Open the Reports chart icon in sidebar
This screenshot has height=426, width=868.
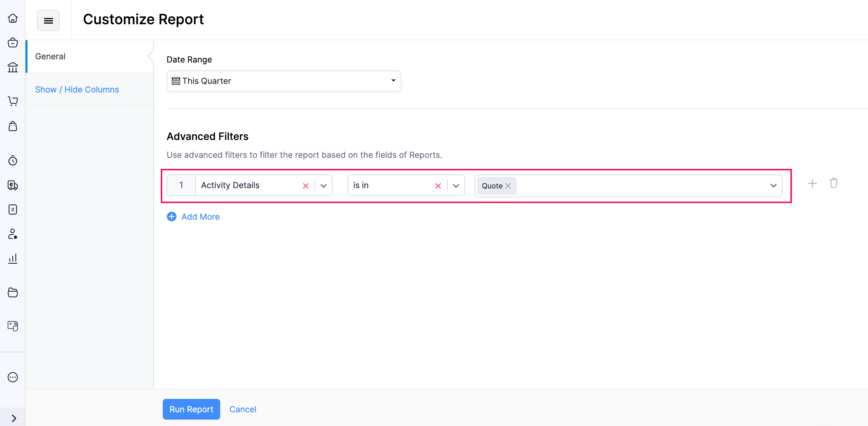click(x=13, y=258)
